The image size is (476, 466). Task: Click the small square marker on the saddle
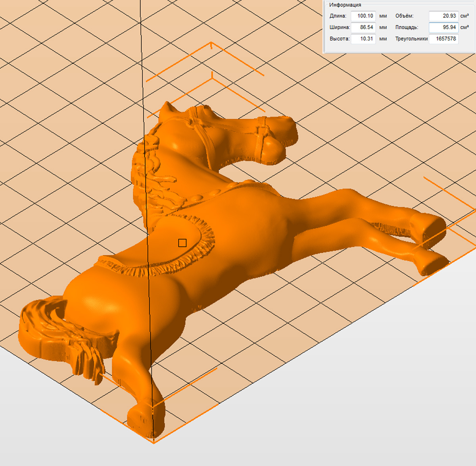point(182,243)
